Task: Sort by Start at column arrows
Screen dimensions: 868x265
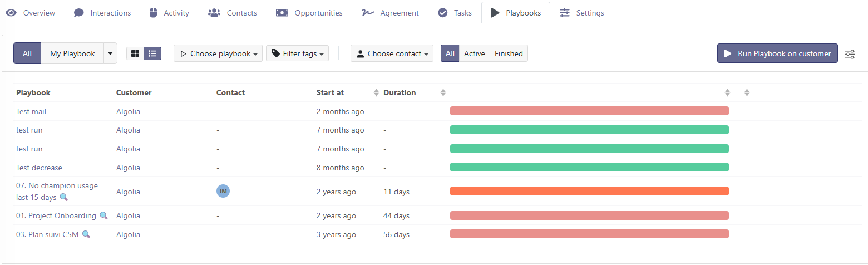Action: 376,92
